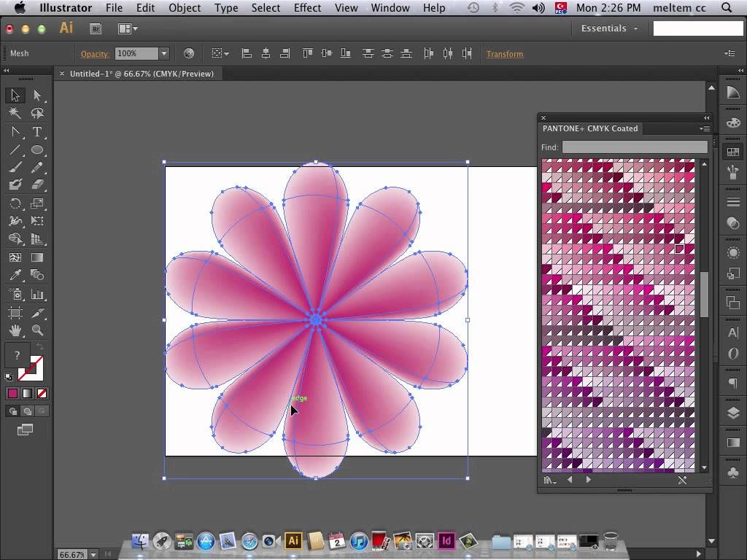Select the Magic Wand tool
747x560 pixels.
tap(15, 113)
